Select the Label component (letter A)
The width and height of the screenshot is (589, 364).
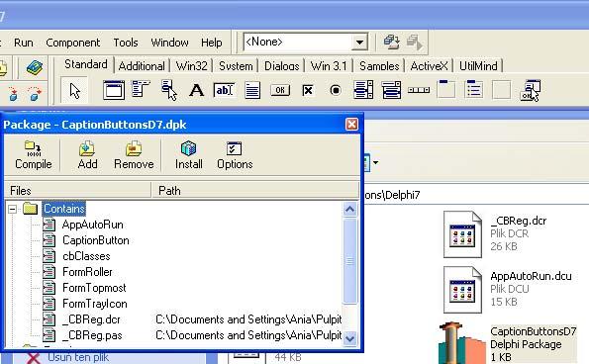point(196,90)
